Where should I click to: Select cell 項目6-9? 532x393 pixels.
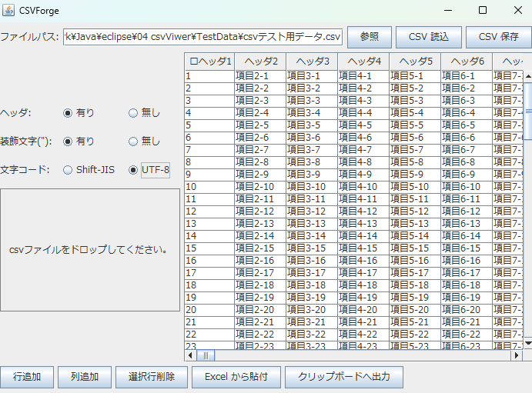pyautogui.click(x=467, y=175)
